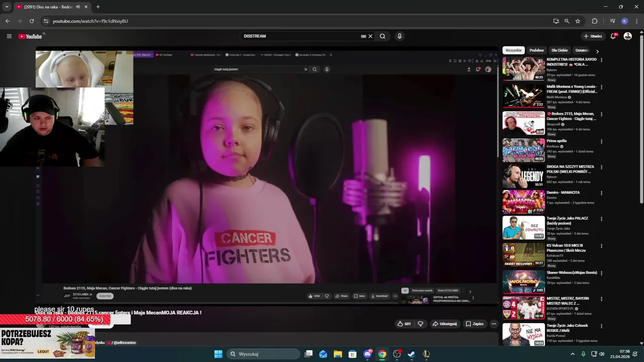Open the Windows Start menu
This screenshot has height=362, width=644.
click(x=218, y=354)
